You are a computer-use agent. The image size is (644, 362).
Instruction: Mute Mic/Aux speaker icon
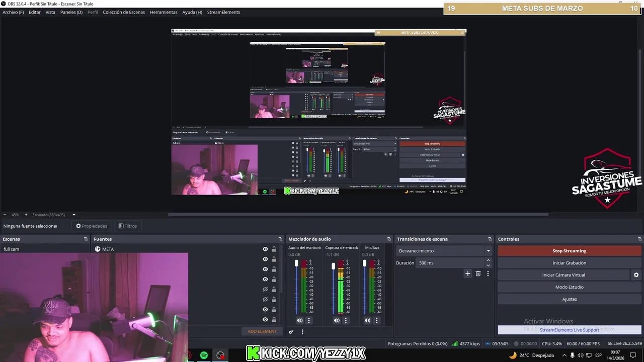click(x=367, y=320)
